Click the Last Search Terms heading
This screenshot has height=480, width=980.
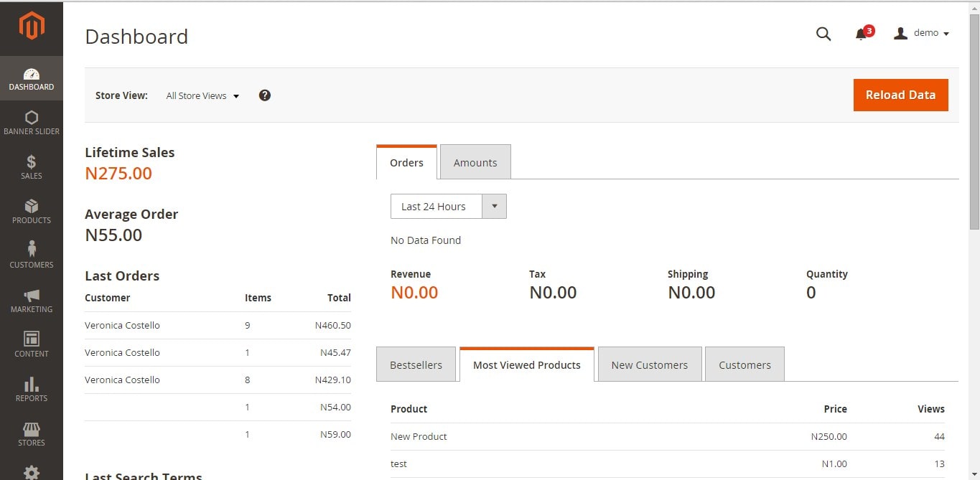[144, 476]
